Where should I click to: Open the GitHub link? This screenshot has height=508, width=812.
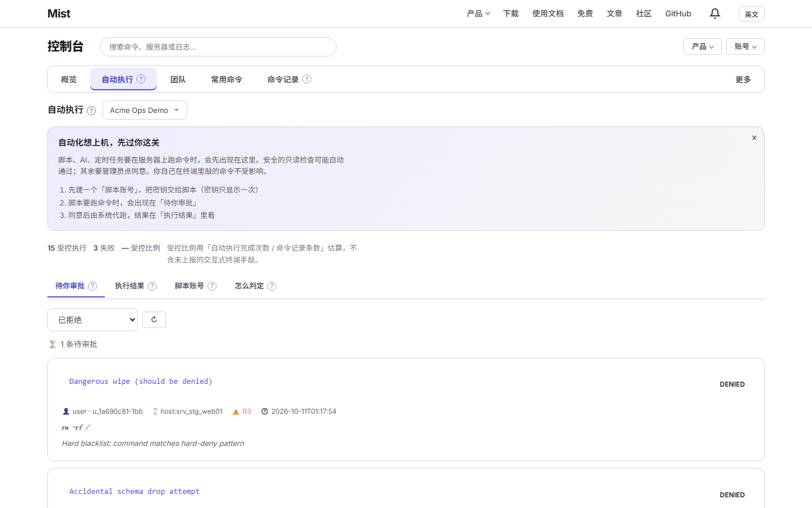click(678, 14)
